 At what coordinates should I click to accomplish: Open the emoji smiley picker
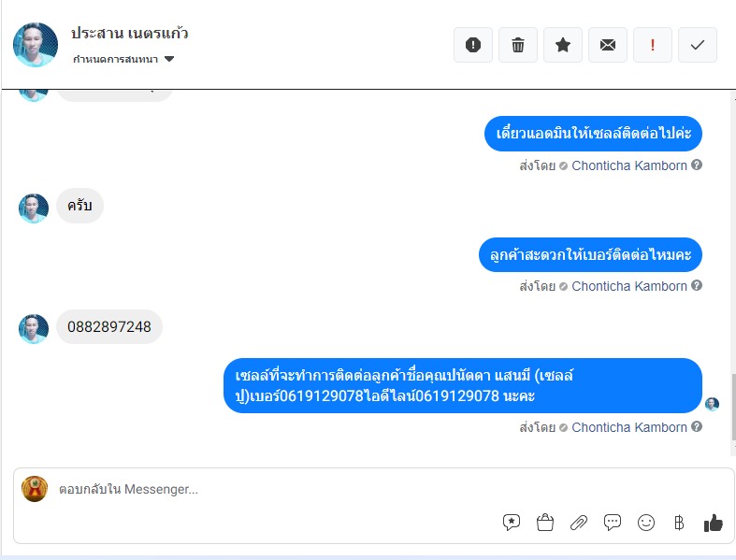646,523
